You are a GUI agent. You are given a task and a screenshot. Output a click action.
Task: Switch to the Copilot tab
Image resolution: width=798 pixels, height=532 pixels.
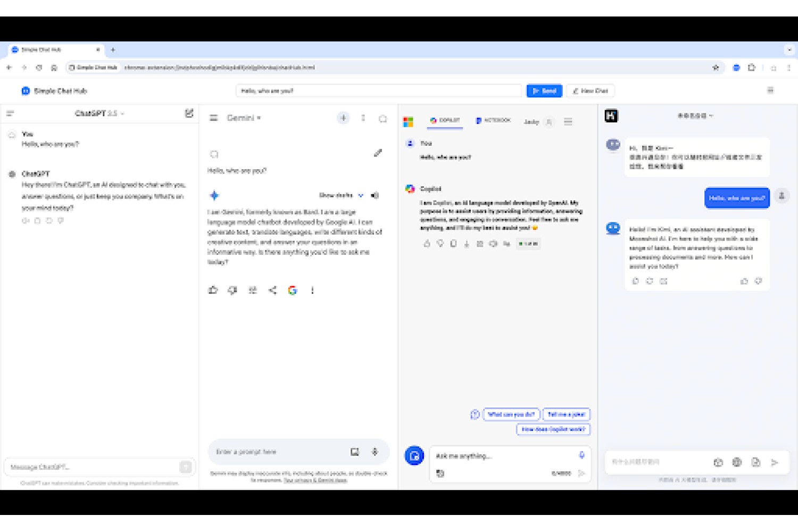(445, 121)
